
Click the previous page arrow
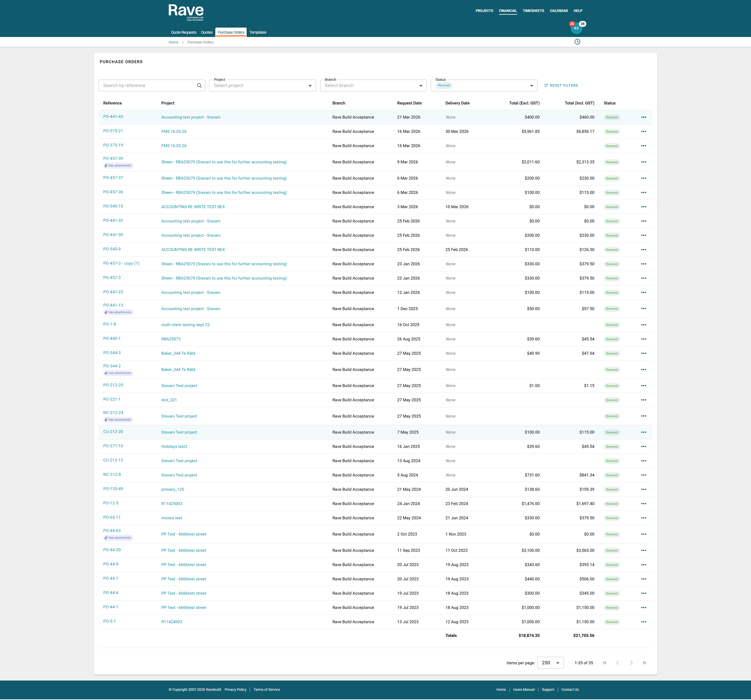[618, 663]
